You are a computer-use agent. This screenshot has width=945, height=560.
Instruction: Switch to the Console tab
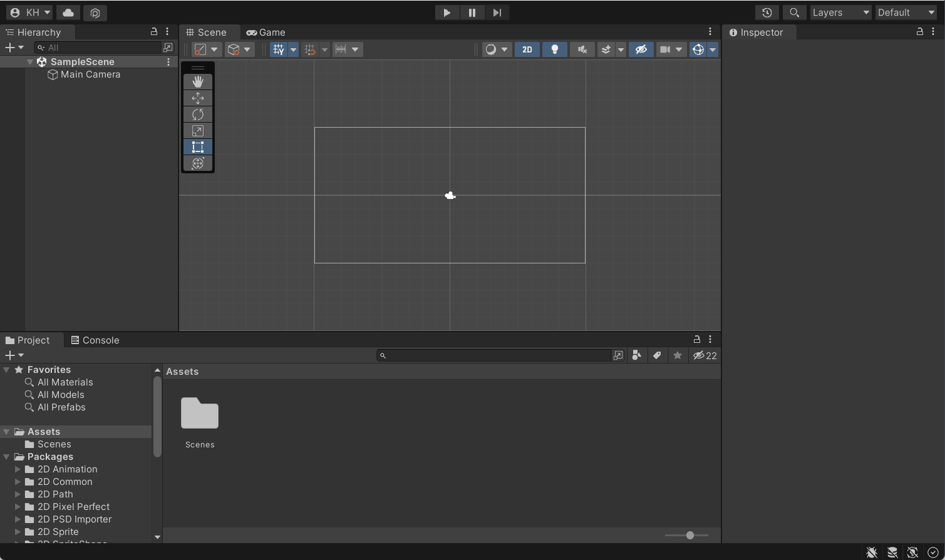pos(95,340)
